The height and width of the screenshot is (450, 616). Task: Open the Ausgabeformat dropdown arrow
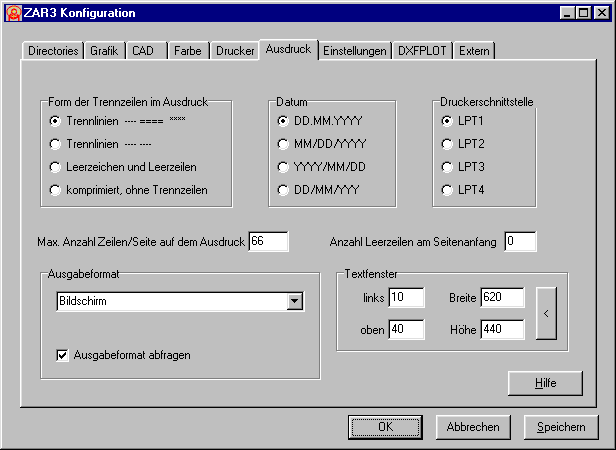[x=295, y=301]
